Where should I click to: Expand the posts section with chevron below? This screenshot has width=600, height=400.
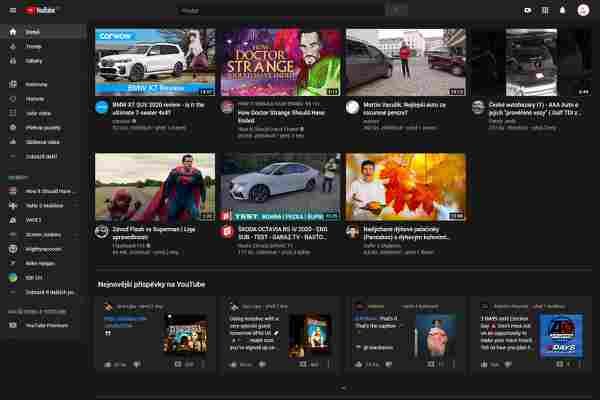(x=343, y=387)
